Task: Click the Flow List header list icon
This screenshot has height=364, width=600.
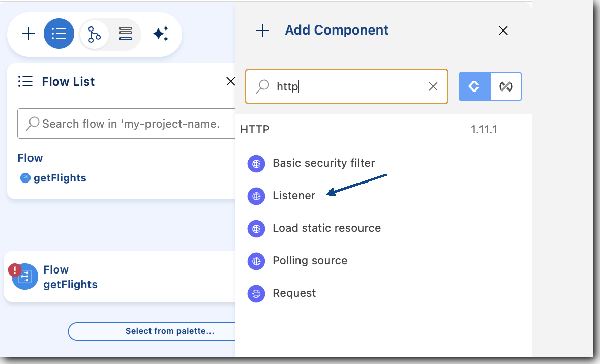Action: 25,81
